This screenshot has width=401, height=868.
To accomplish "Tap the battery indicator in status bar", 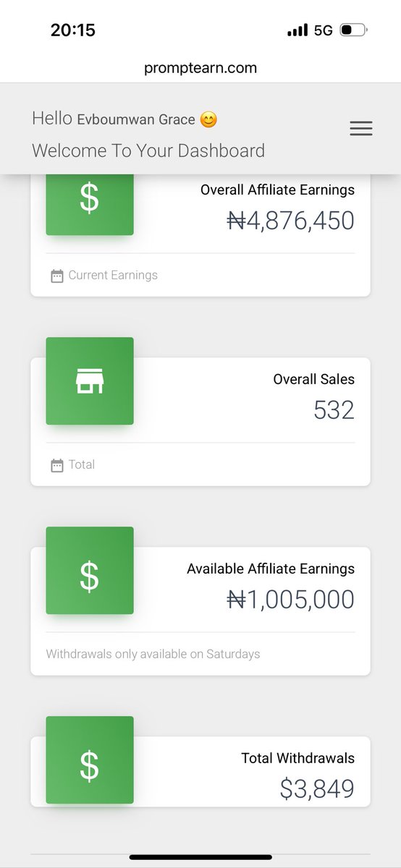I will pos(353,30).
